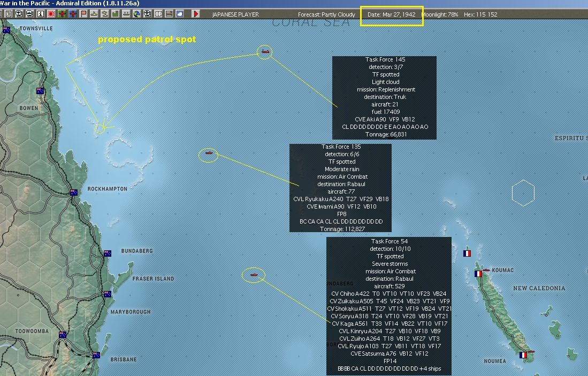Click the 'Moonlight: 78%' status text
The height and width of the screenshot is (376, 588).
439,14
